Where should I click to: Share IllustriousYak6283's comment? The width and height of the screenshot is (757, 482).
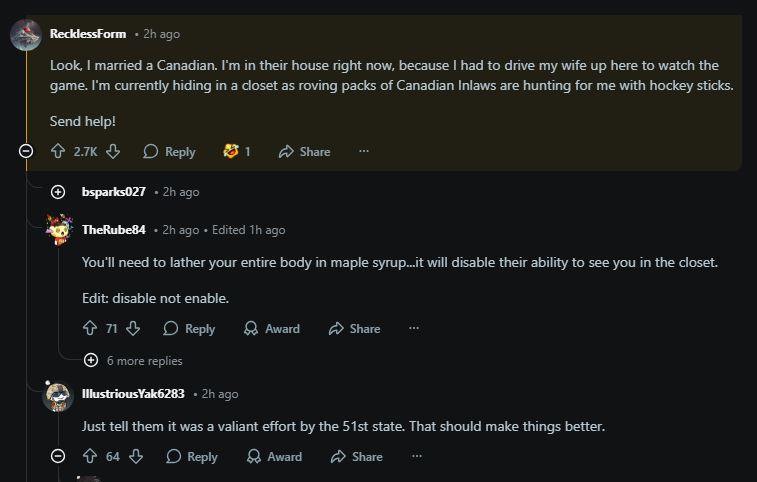point(356,456)
